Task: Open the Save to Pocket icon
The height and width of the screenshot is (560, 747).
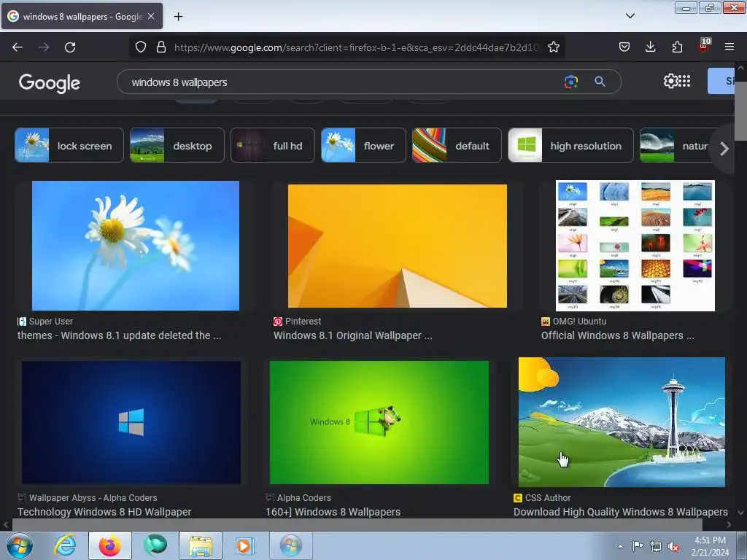Action: click(624, 47)
